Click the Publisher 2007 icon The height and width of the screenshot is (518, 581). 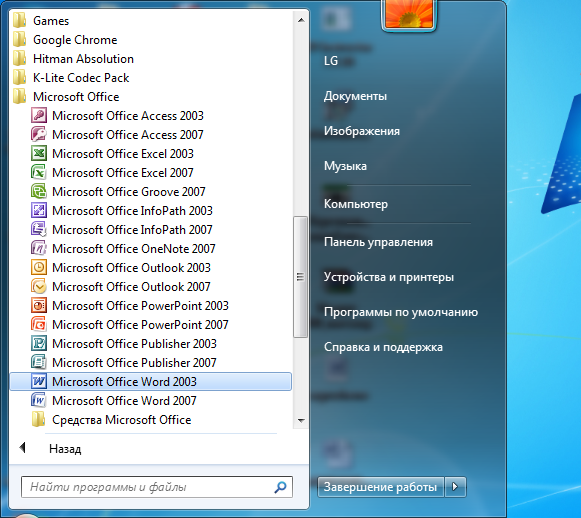(39, 362)
